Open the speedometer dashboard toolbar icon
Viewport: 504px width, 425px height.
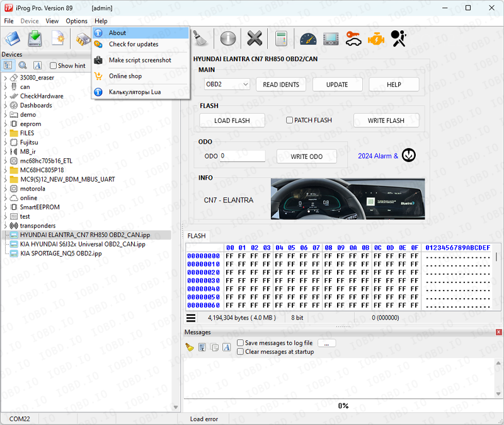308,39
